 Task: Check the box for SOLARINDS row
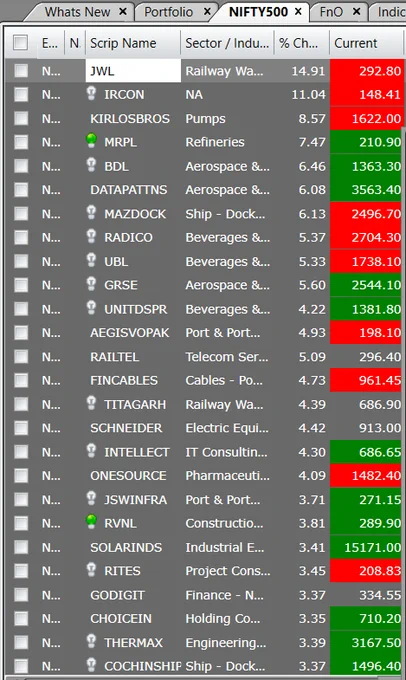pos(21,547)
